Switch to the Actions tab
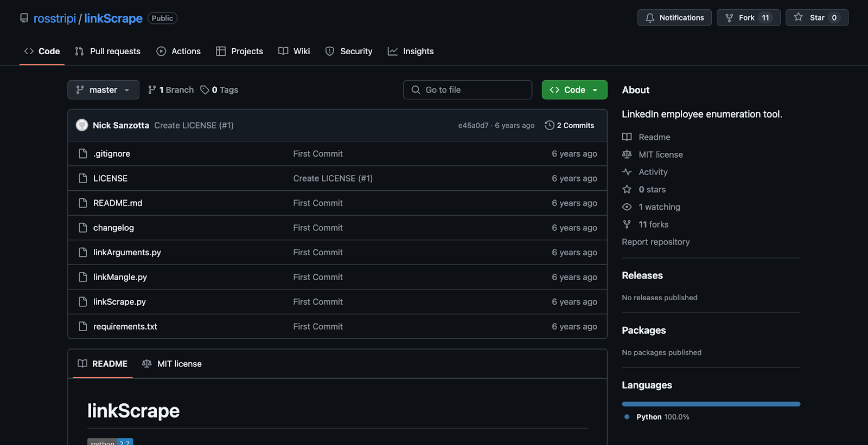 click(x=178, y=51)
